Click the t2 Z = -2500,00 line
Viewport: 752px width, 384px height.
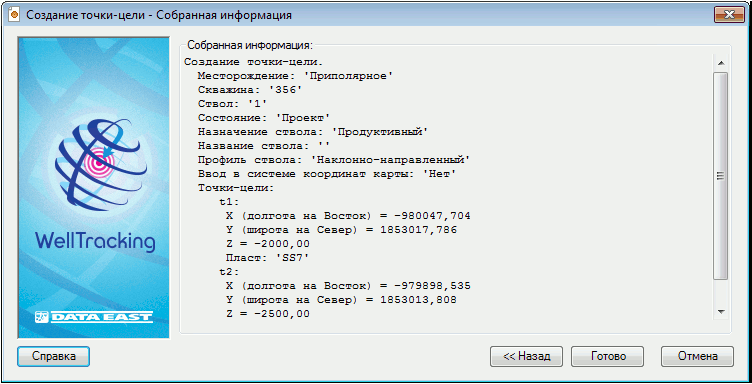[x=267, y=314]
